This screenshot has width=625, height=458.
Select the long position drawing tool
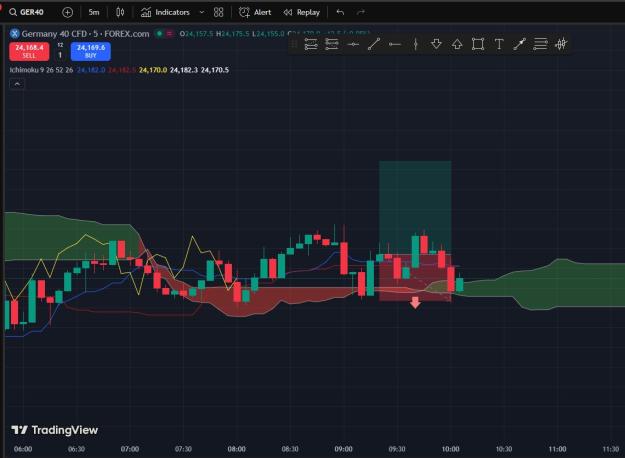point(311,44)
